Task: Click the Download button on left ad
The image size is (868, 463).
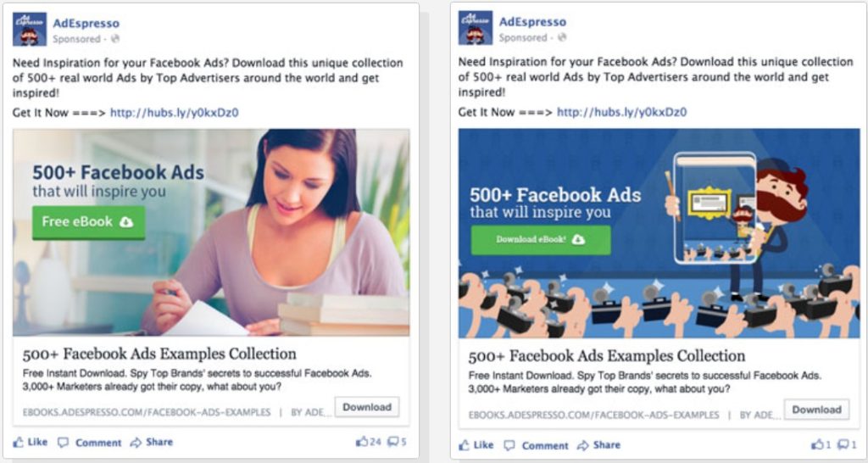Action: [366, 407]
